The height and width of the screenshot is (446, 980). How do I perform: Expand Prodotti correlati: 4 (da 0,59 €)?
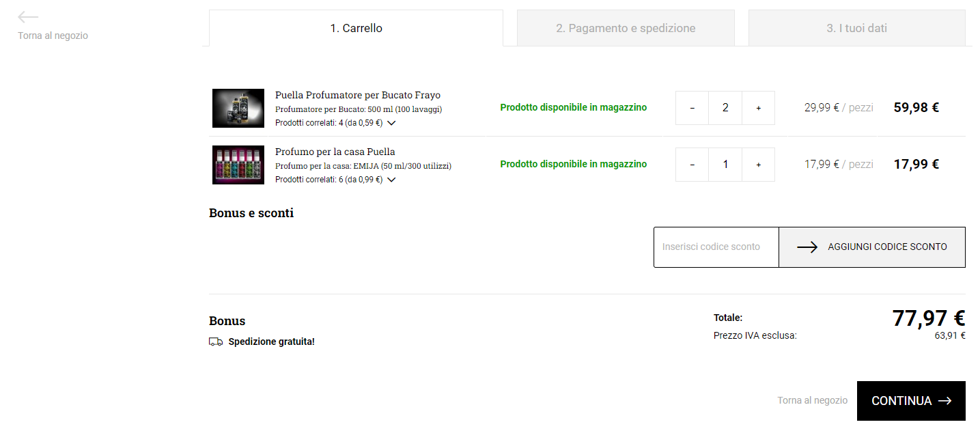pos(335,123)
